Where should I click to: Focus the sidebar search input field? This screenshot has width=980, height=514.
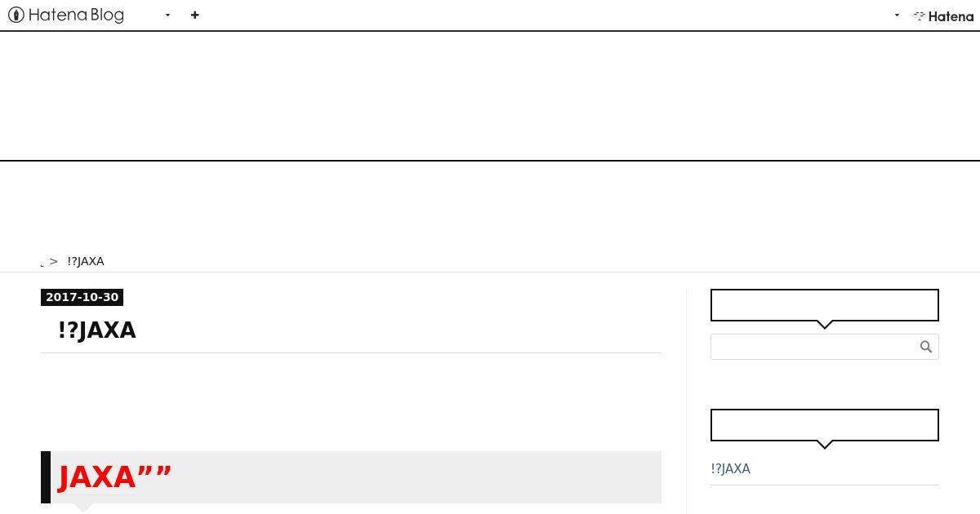pyautogui.click(x=813, y=347)
